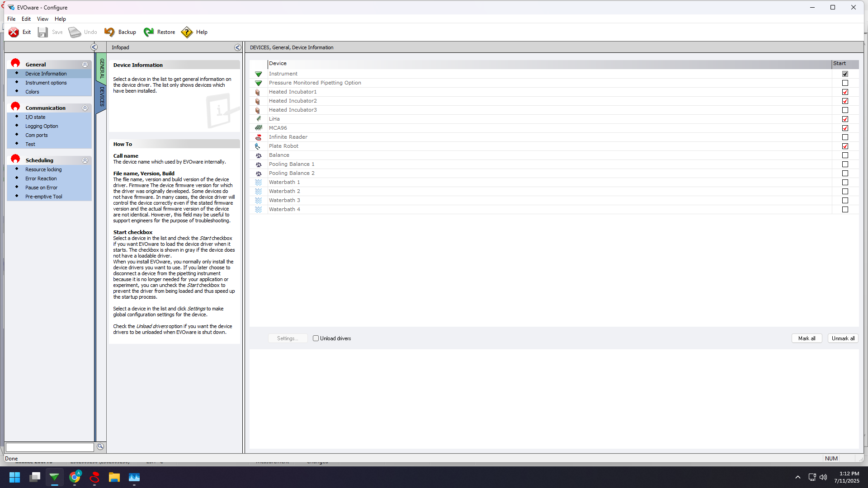Click the Mark all button

[807, 338]
